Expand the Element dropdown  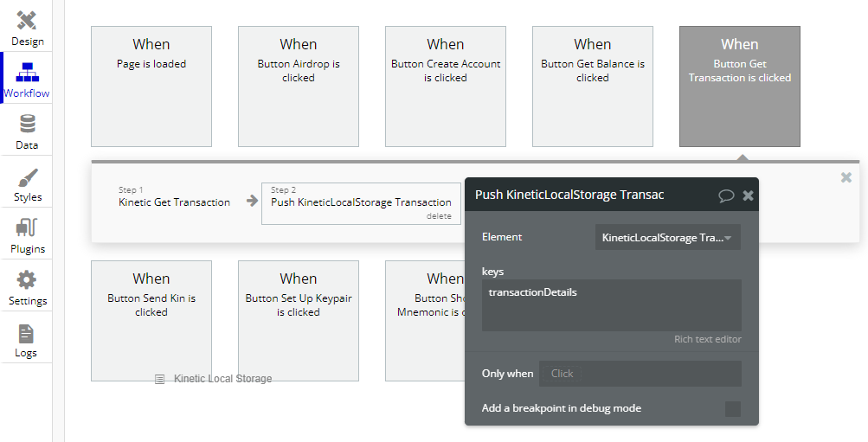coord(667,237)
